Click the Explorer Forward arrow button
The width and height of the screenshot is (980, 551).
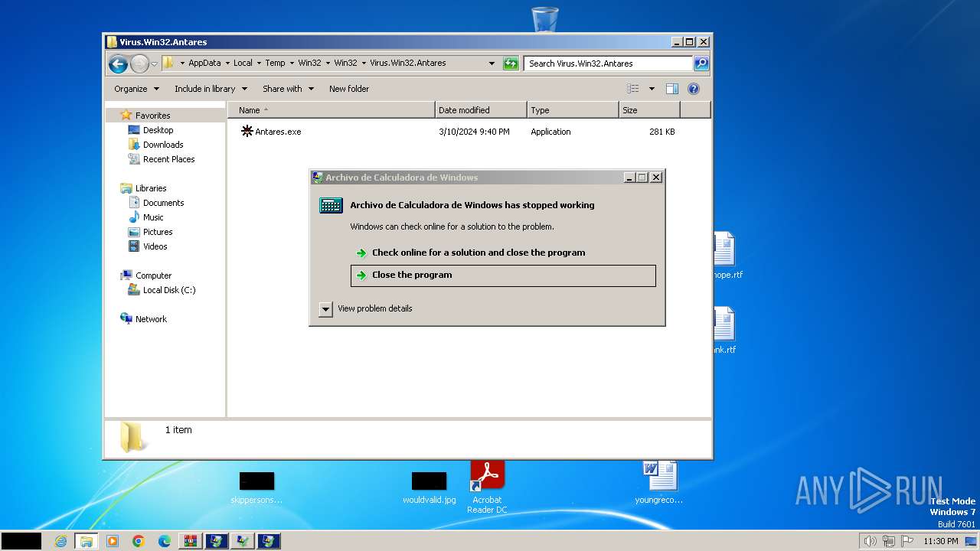pyautogui.click(x=139, y=64)
